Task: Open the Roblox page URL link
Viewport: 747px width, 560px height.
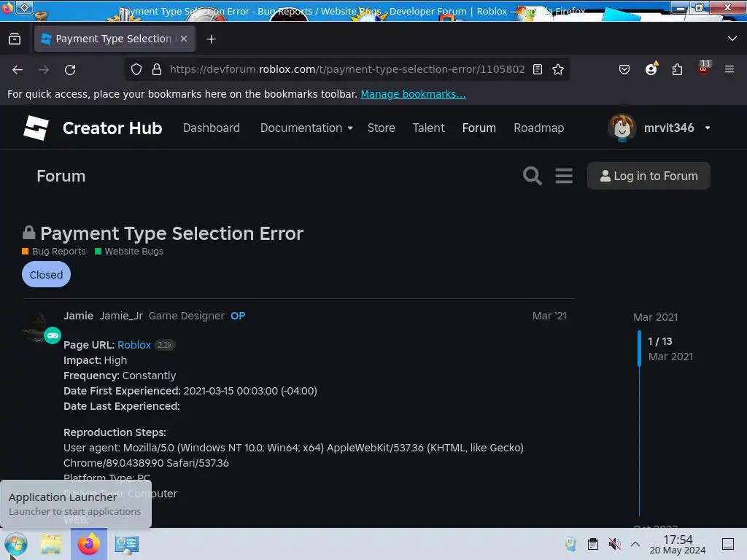Action: click(134, 345)
